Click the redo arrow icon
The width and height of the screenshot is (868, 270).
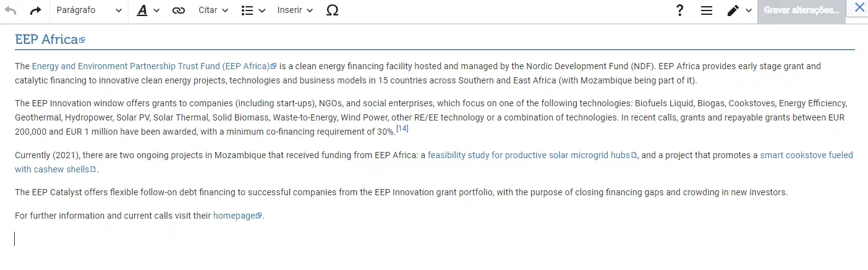(35, 11)
